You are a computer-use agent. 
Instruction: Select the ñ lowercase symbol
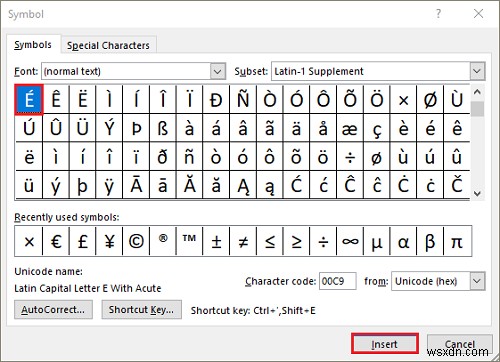click(x=189, y=157)
